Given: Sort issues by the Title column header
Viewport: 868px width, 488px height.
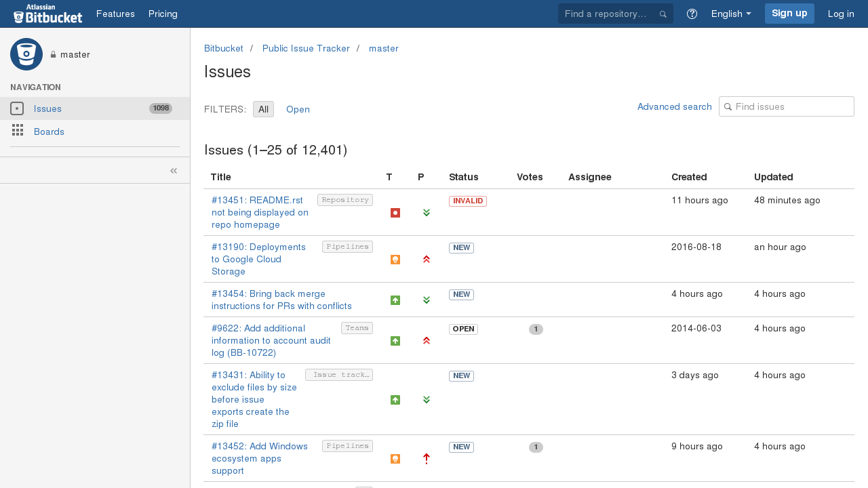Looking at the screenshot, I should (220, 177).
